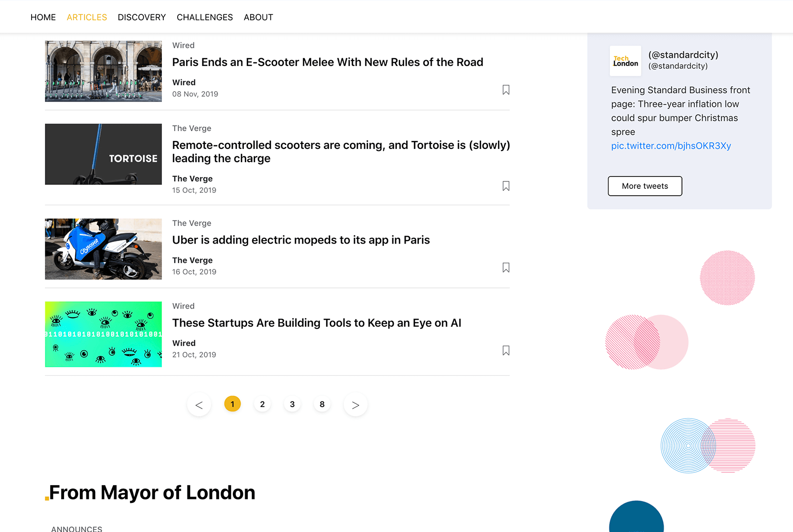Go to next page arrow
The width and height of the screenshot is (793, 532).
(355, 405)
